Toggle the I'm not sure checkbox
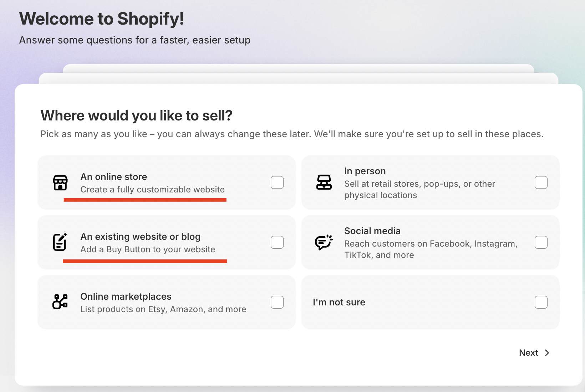This screenshot has height=392, width=585. point(541,302)
